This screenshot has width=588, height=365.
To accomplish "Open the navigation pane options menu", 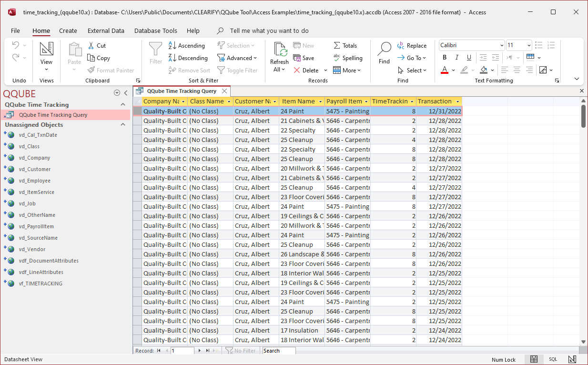I will click(x=117, y=93).
